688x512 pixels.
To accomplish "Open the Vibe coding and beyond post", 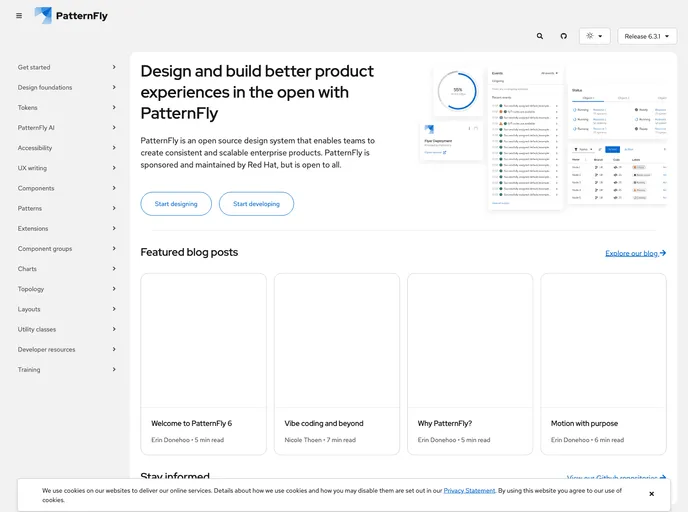I will 324,423.
